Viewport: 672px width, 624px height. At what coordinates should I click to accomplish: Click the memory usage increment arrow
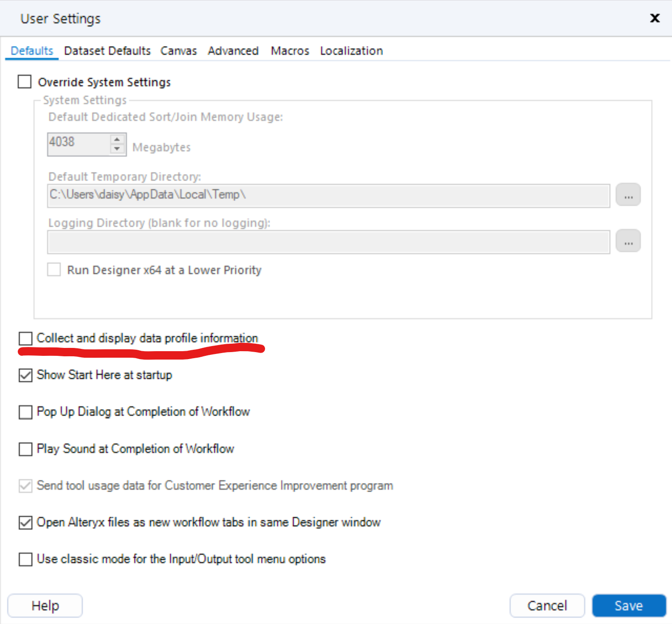click(x=117, y=139)
